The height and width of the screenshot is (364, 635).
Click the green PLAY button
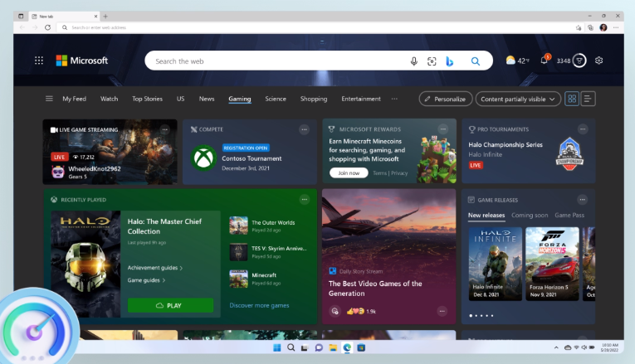170,305
